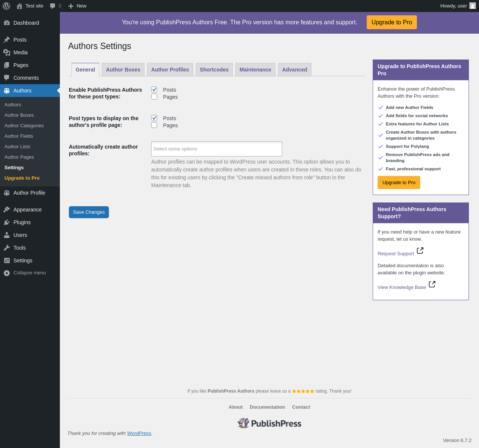479x448 pixels.
Task: Click the Comments sidebar icon
Action: click(x=7, y=78)
